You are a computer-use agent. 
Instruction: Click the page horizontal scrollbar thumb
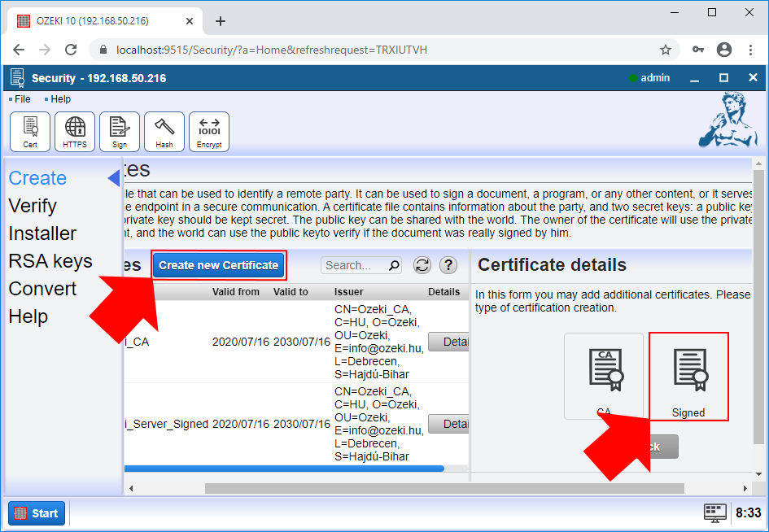444,488
